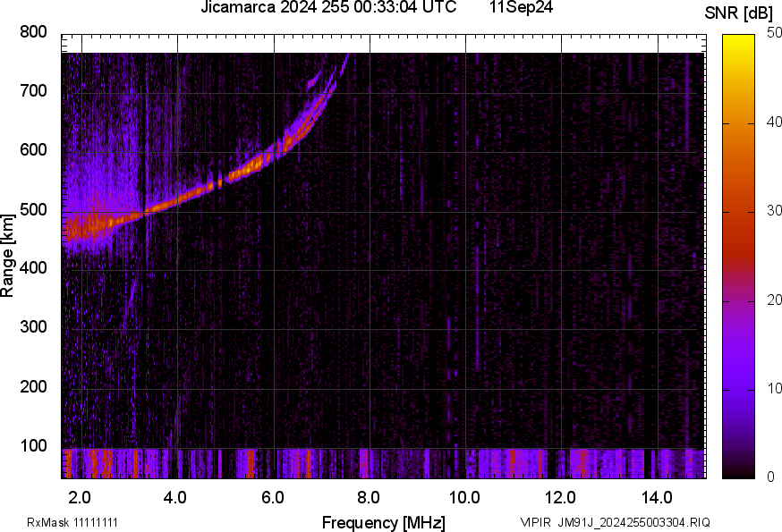Click the 500 tick on range axis
The image size is (782, 532).
(x=32, y=210)
